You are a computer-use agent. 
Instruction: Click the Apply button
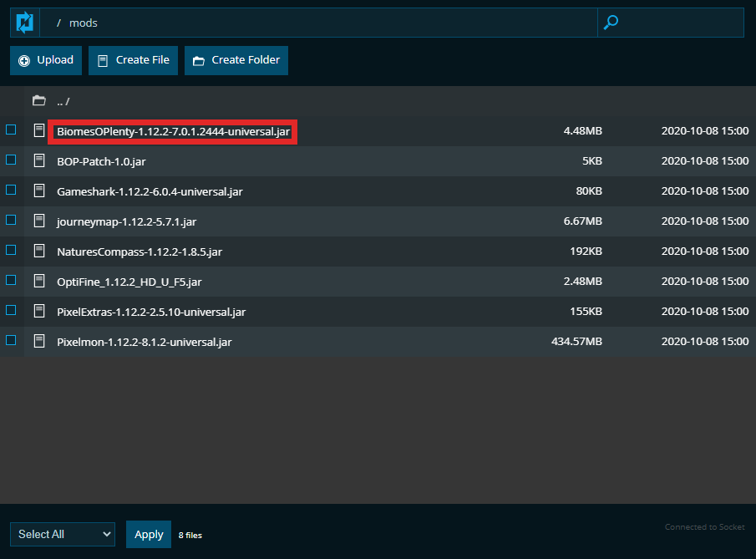(149, 535)
